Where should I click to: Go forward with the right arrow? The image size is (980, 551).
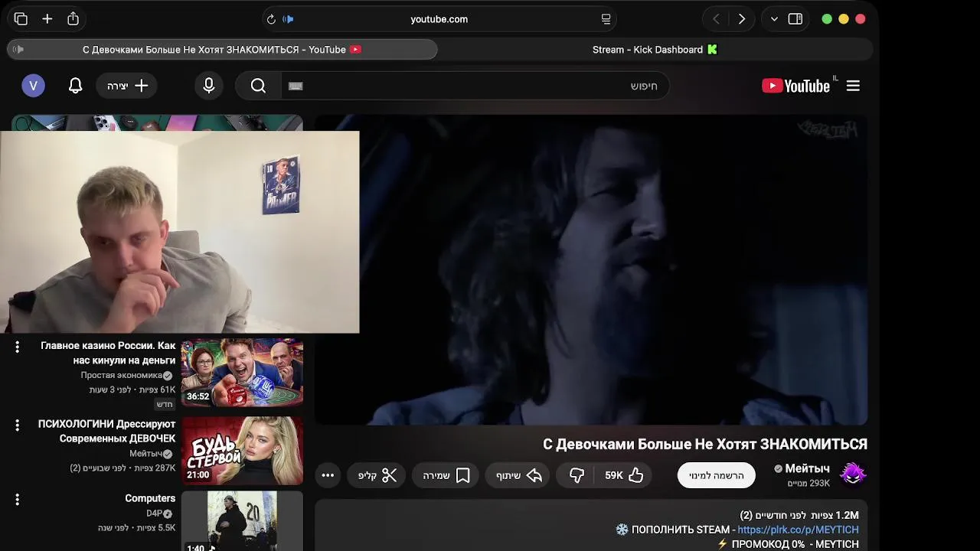point(741,19)
